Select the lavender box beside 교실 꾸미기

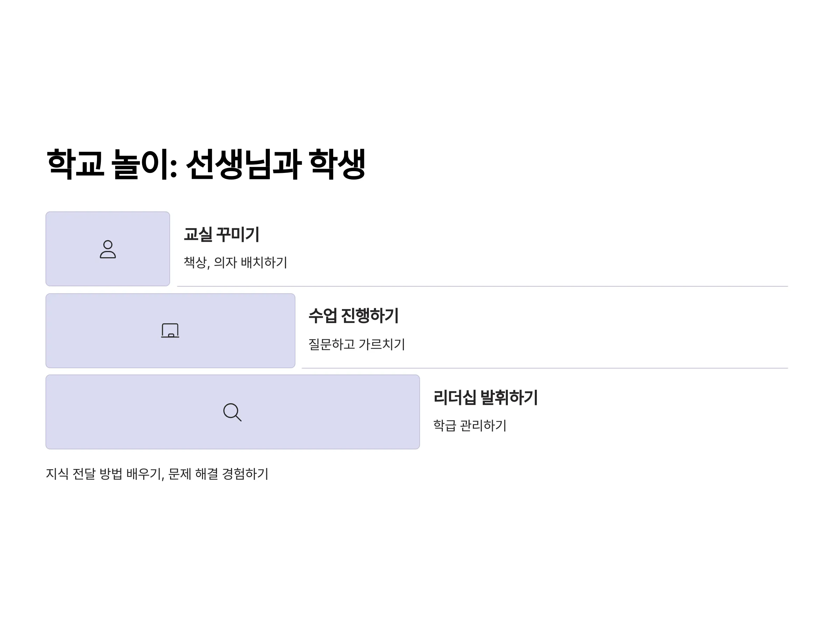(108, 249)
